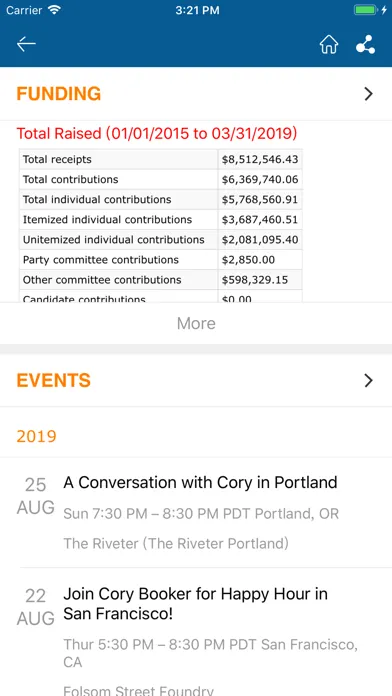Viewport: 392px width, 696px height.
Task: Select the Total receipts table row
Action: pos(161,159)
